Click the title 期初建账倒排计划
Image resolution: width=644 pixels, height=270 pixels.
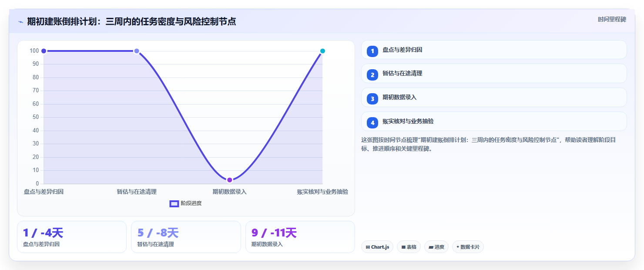point(131,21)
